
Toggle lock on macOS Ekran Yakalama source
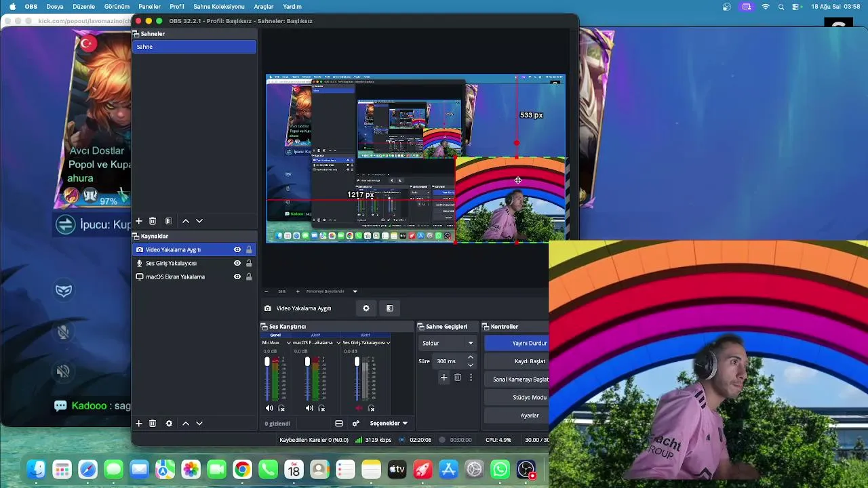point(249,277)
